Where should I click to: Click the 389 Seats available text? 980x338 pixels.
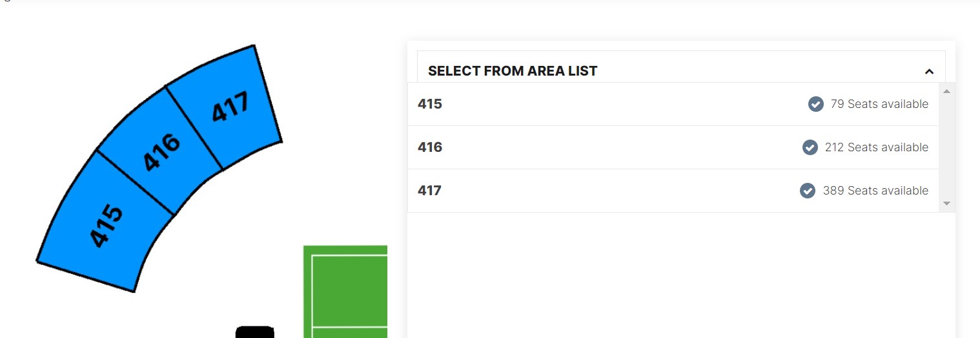(x=875, y=191)
